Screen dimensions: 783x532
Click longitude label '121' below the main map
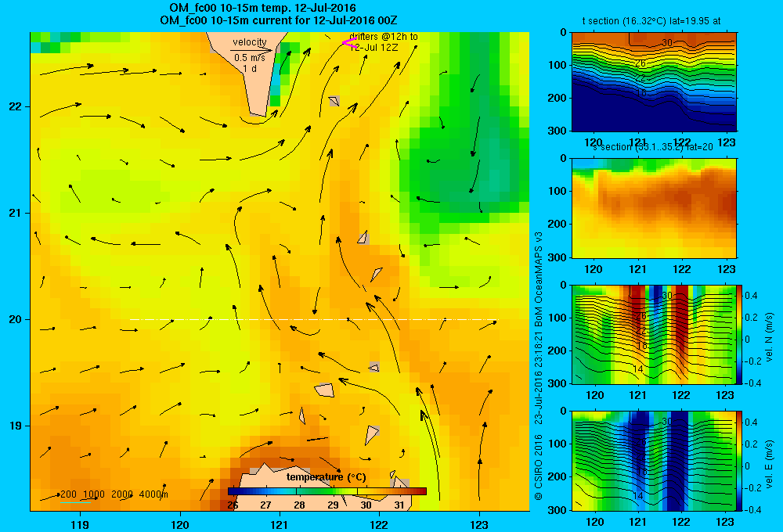[x=280, y=524]
